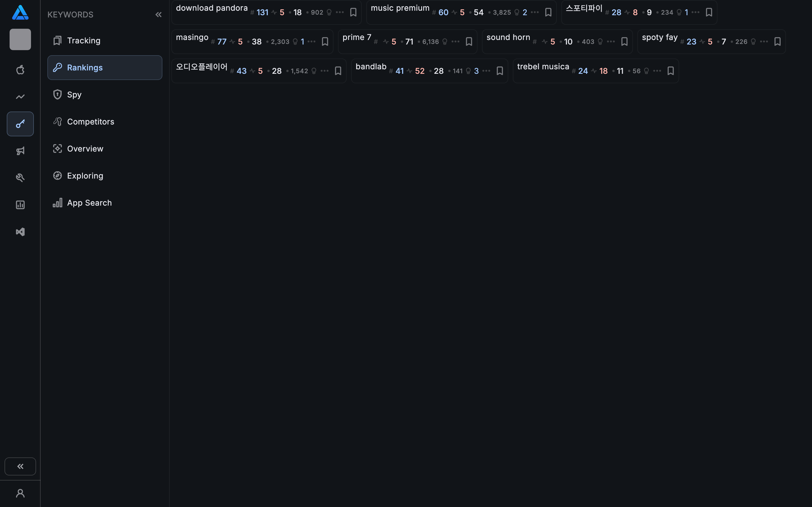
Task: Open reports via bar chart icon
Action: pyautogui.click(x=20, y=204)
